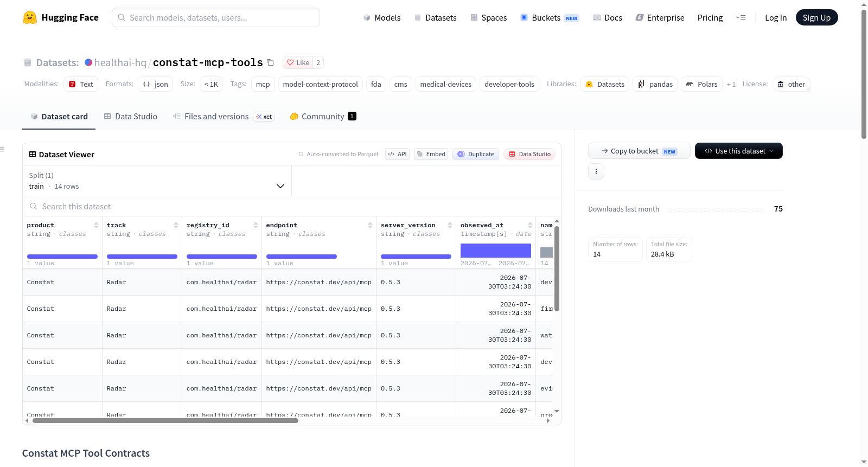Screen dimensions: 868x467
Task: Click the healthai-hq organization avatar
Action: pos(88,62)
